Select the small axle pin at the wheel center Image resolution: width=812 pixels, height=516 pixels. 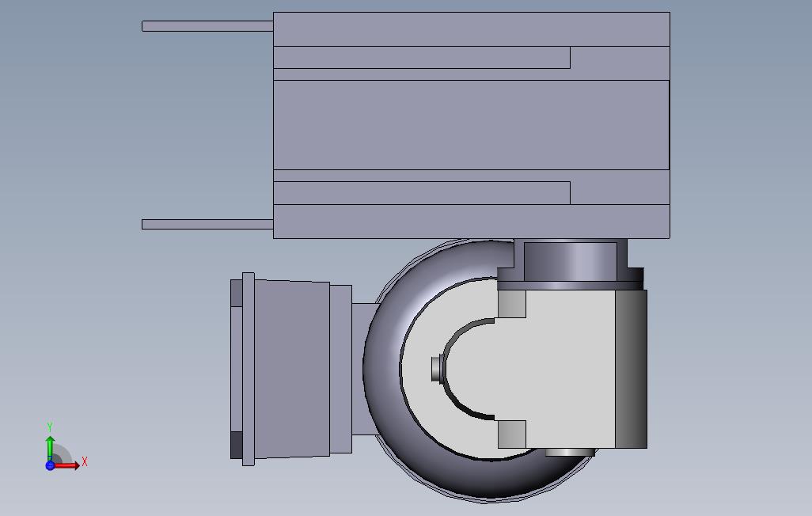pyautogui.click(x=437, y=369)
